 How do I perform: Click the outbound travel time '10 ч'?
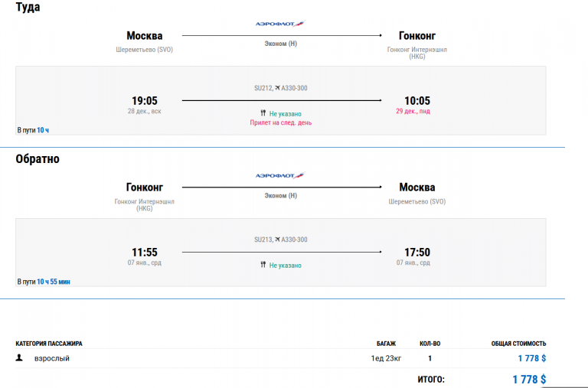(43, 130)
